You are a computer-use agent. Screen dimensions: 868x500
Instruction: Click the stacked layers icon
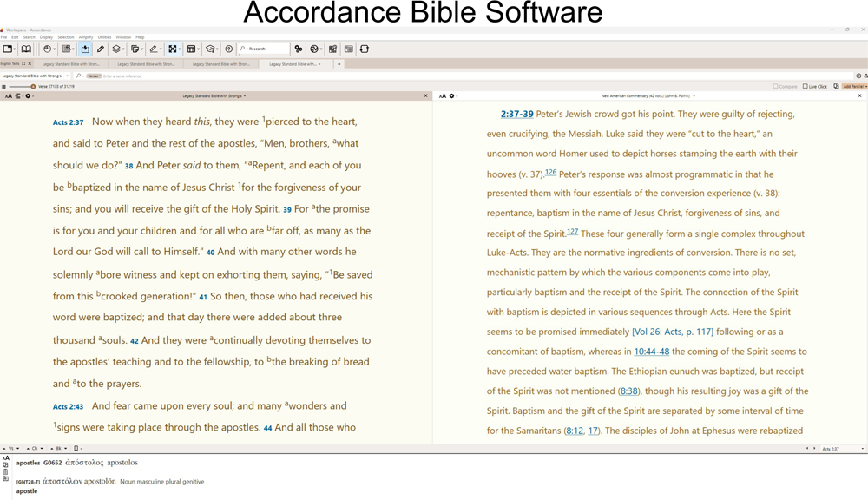(x=116, y=49)
